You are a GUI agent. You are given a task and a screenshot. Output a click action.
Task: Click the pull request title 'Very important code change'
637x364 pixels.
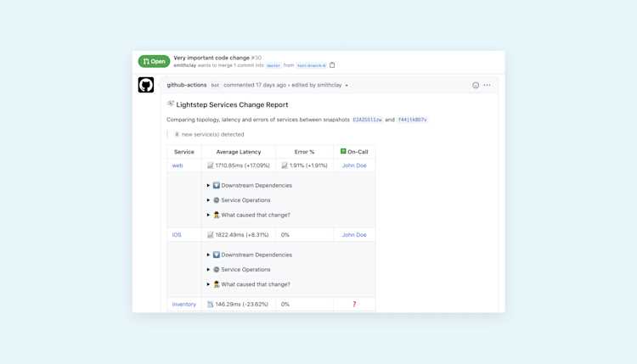pyautogui.click(x=211, y=58)
